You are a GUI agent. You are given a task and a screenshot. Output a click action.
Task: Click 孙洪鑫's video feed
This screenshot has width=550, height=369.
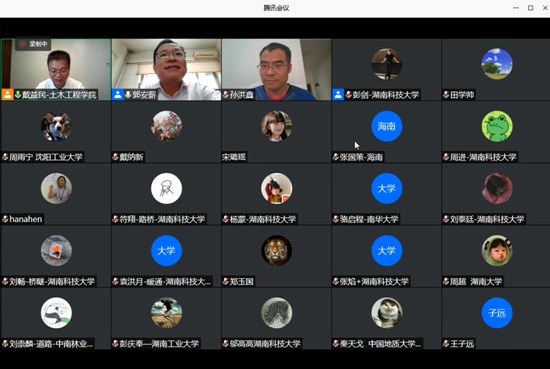tap(276, 69)
